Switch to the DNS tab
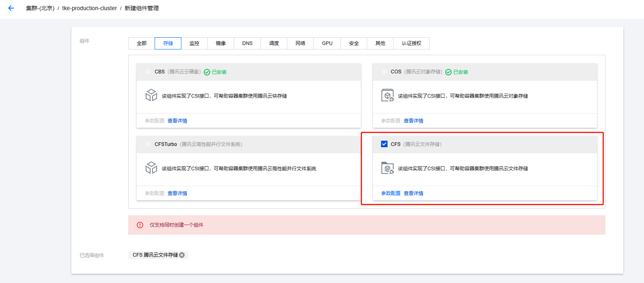 point(248,43)
